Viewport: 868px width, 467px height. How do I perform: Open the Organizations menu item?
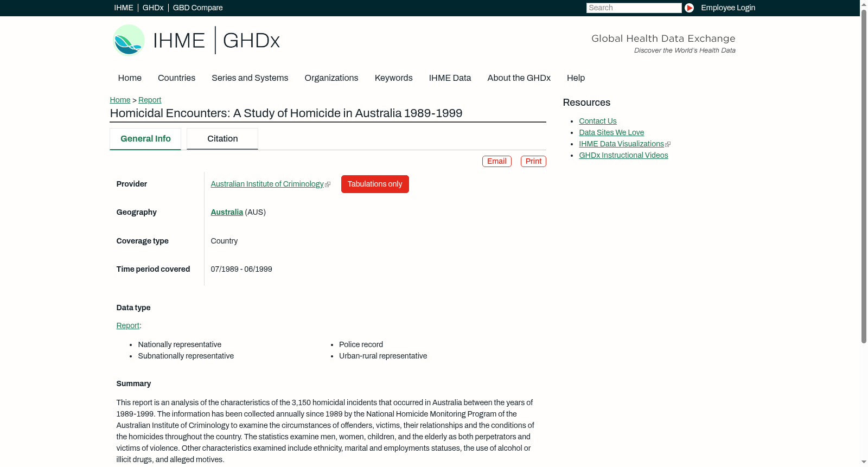click(331, 78)
